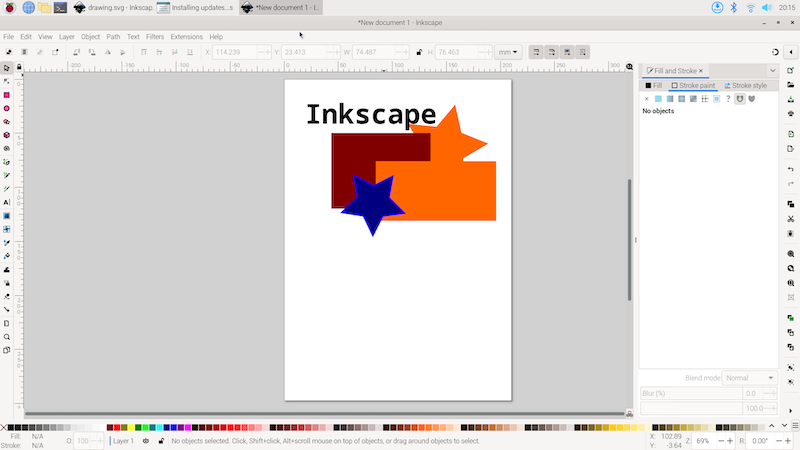This screenshot has width=800, height=450.
Task: Click the flat color paint button
Action: [658, 99]
